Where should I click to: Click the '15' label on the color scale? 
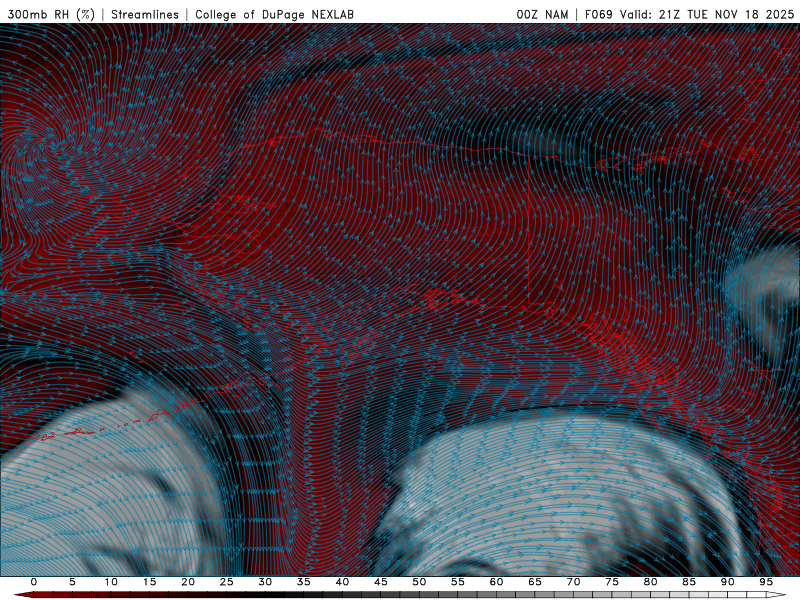pyautogui.click(x=149, y=582)
